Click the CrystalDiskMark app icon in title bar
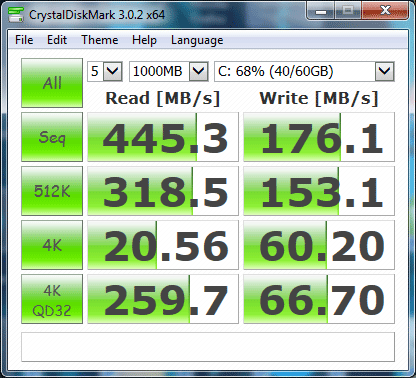Image resolution: width=416 pixels, height=378 pixels. [16, 14]
